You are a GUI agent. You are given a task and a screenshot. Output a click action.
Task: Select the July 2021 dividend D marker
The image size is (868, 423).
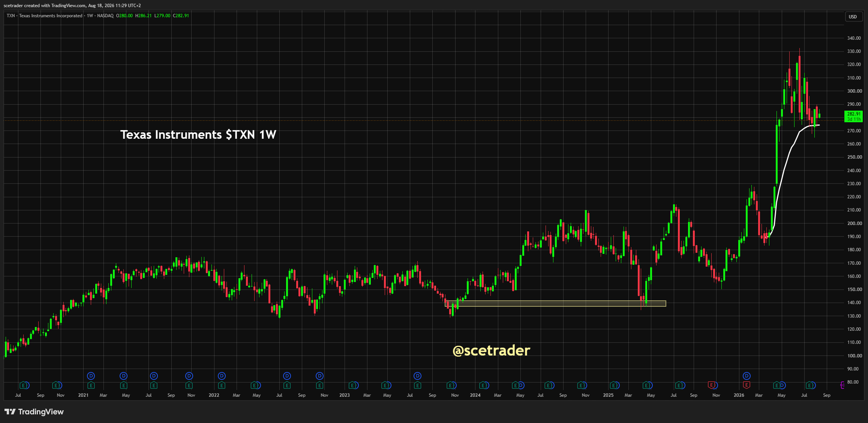pos(154,376)
